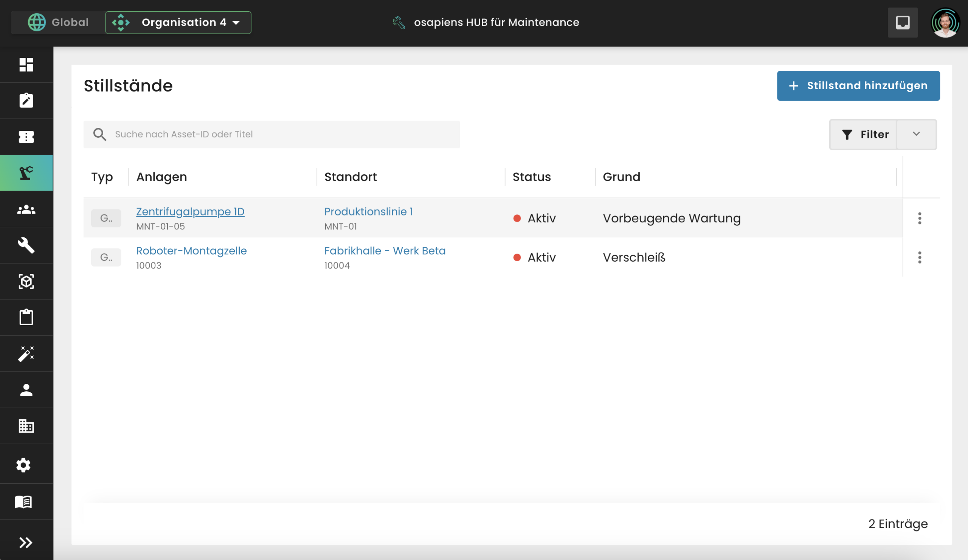Open the 3D cube scan icon
Screen dimensions: 968x560
(x=26, y=282)
